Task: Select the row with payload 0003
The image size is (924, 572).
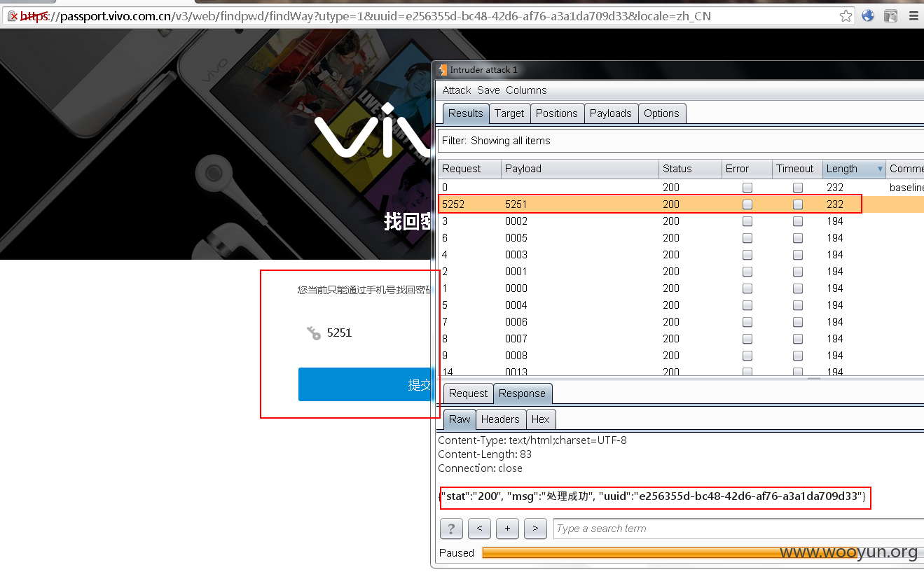Action: click(681, 255)
